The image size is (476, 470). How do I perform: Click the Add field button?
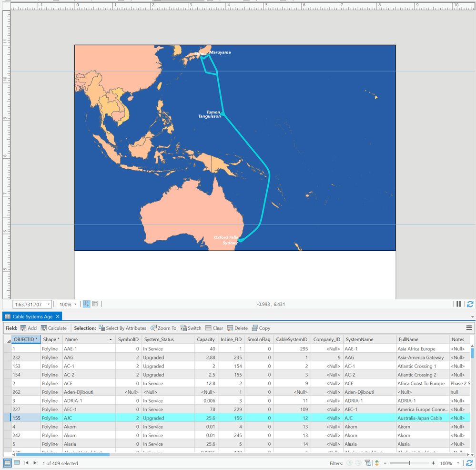[x=28, y=328]
